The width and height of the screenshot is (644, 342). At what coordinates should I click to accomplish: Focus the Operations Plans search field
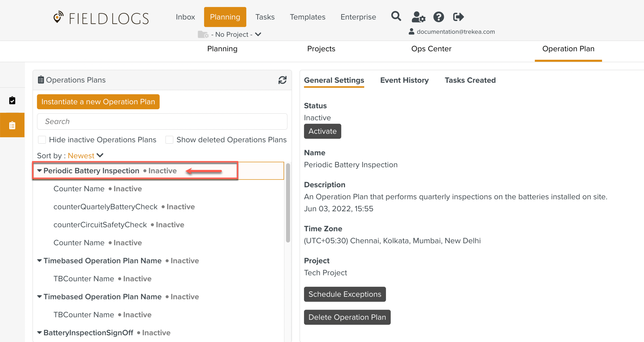(162, 121)
